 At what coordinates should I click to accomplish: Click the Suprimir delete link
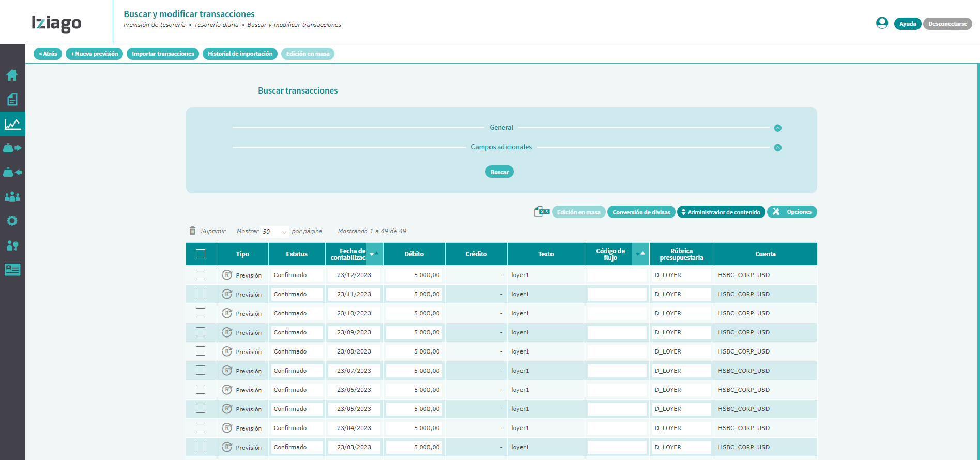[213, 231]
